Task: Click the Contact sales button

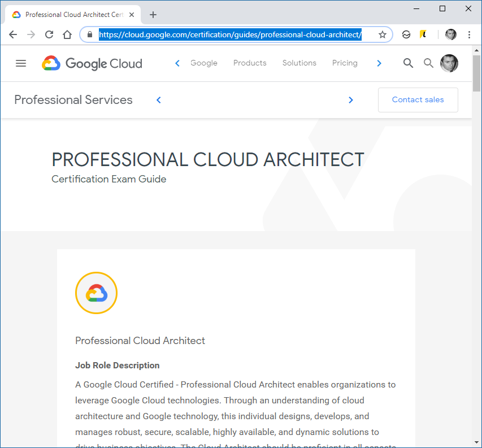Action: (x=418, y=100)
